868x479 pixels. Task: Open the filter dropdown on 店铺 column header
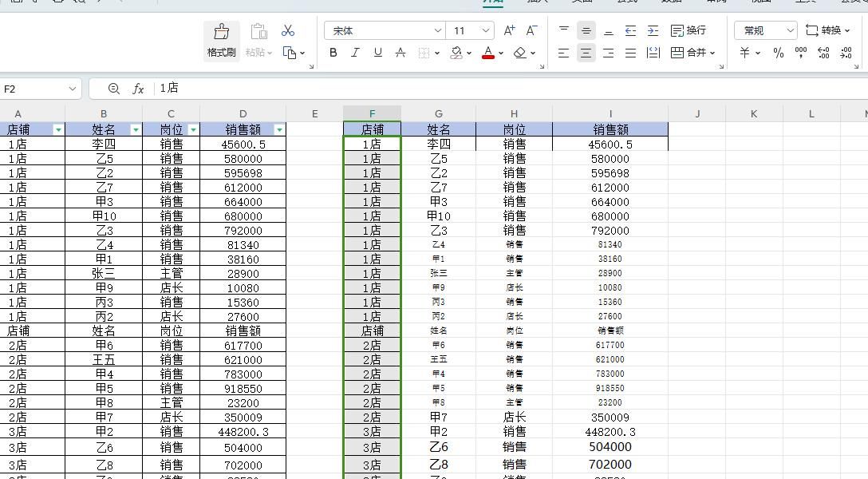tap(58, 129)
